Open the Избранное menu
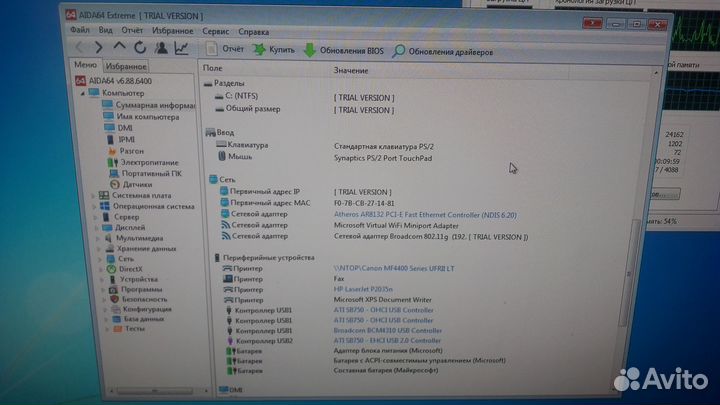 [173, 31]
